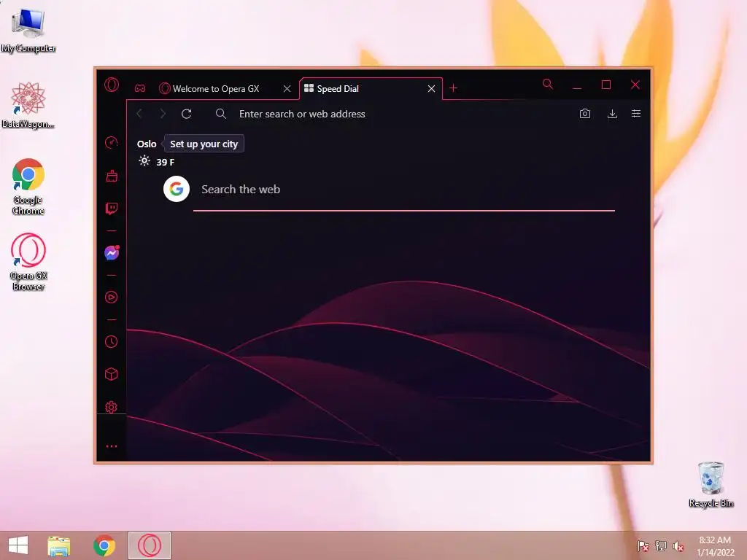Viewport: 747px width, 560px height.
Task: Select Opera GX Browser desktop shortcut
Action: pos(28,262)
